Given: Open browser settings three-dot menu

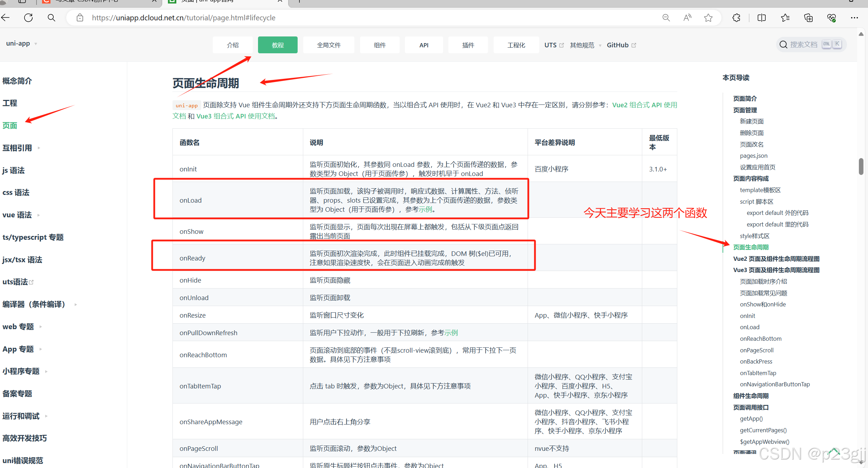Looking at the screenshot, I should click(854, 18).
